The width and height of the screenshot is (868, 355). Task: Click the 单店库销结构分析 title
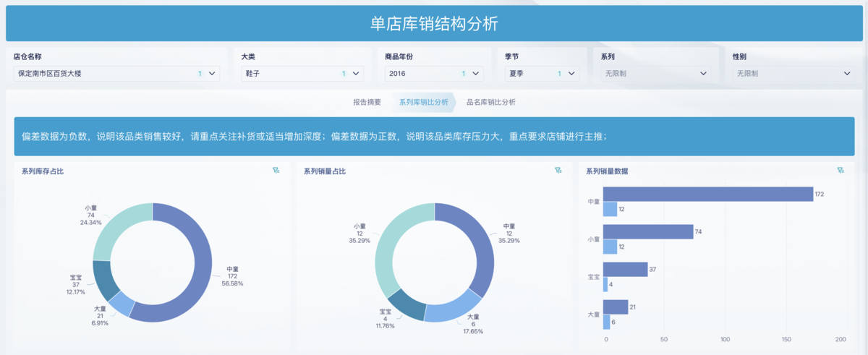click(x=434, y=24)
